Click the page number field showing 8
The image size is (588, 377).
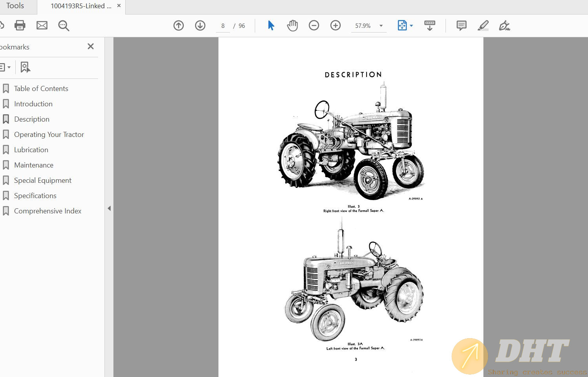point(223,26)
